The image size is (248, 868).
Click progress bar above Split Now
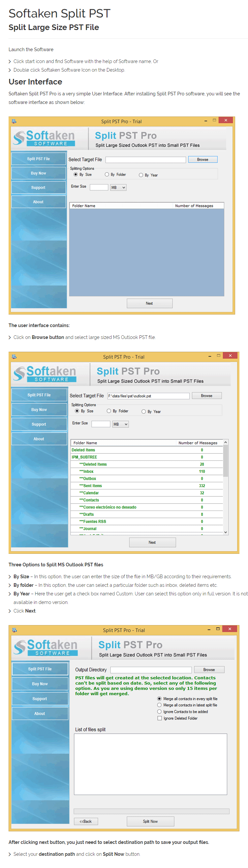151,811
